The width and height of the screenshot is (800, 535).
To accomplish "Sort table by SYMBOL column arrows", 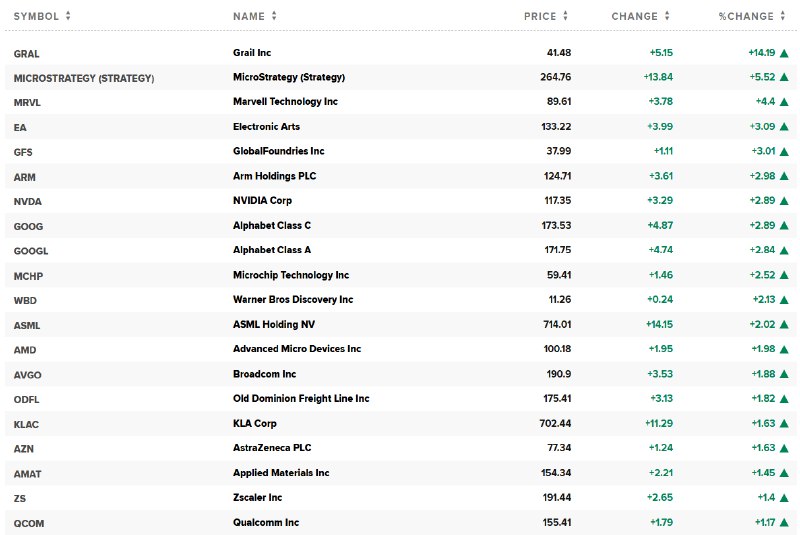I will (68, 16).
